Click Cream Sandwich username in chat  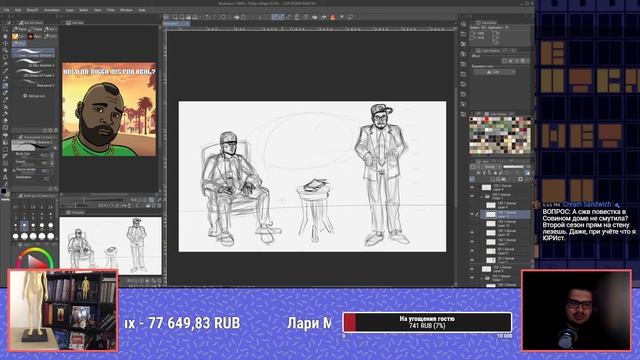point(587,204)
